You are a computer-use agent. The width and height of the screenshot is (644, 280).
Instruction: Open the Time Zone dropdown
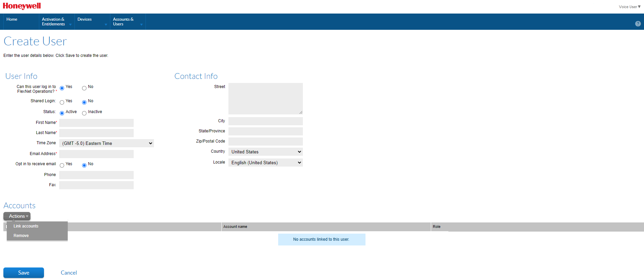coord(106,143)
